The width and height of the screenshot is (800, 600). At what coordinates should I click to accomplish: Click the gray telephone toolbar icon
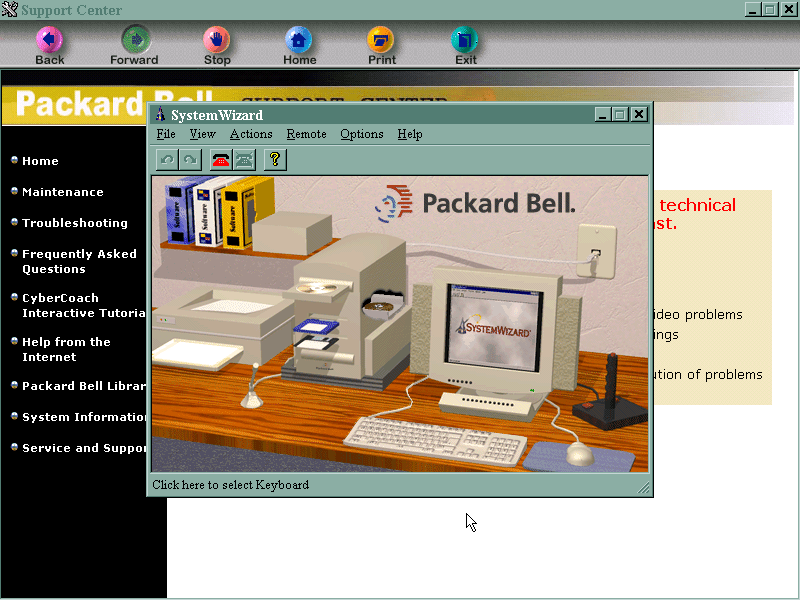(244, 159)
